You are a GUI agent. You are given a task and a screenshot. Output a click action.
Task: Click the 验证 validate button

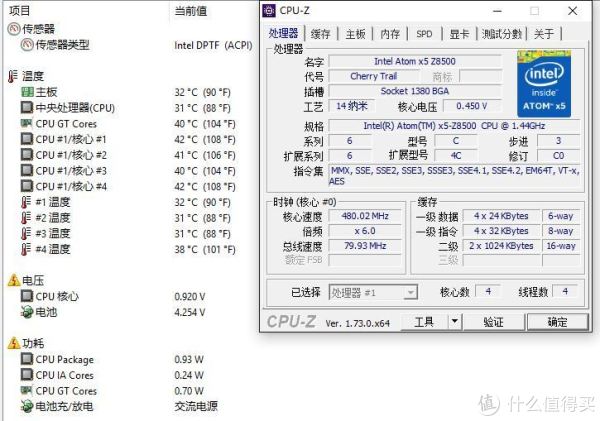(x=493, y=321)
